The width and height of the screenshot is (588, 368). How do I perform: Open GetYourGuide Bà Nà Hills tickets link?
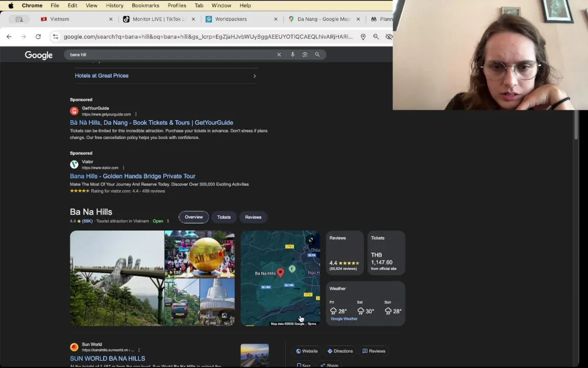tap(152, 123)
